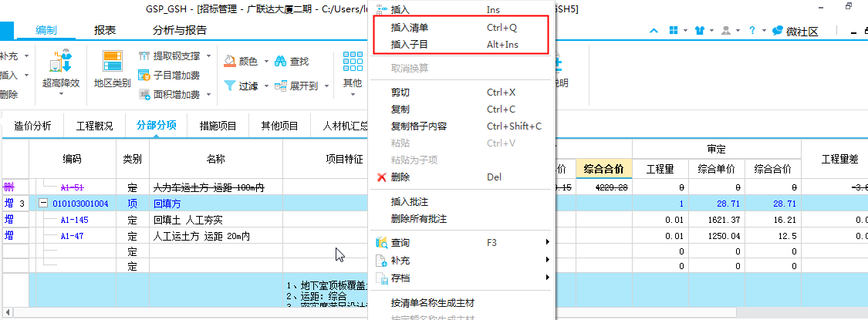Switch to the 报表 ribbon tab

105,30
